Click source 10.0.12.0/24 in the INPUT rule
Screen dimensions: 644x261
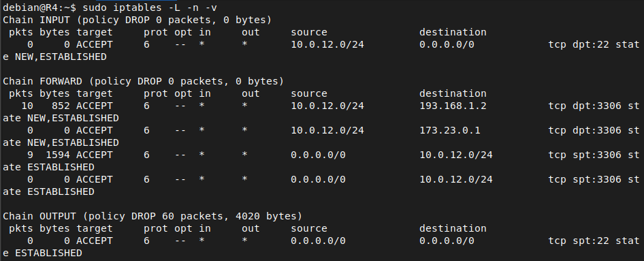(x=327, y=44)
